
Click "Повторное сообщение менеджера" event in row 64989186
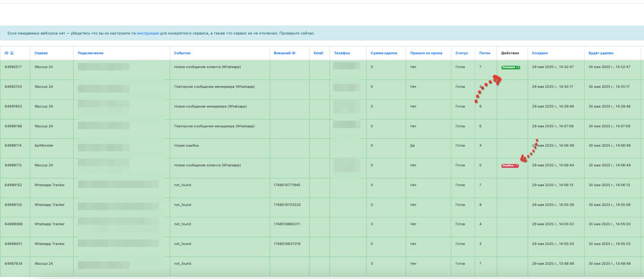click(x=214, y=126)
